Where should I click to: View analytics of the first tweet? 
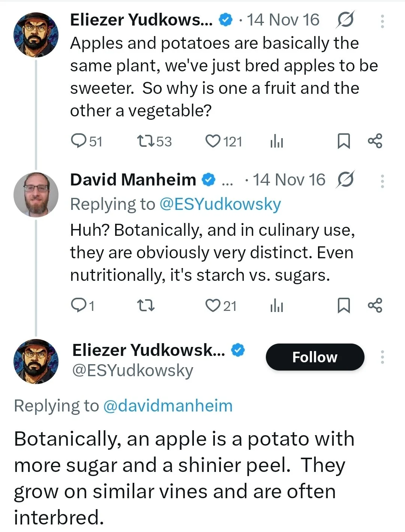(x=277, y=142)
